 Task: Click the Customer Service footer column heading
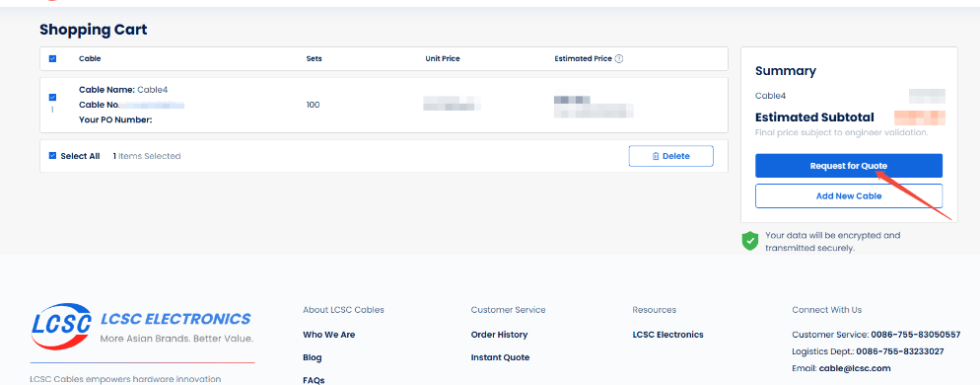(x=508, y=310)
